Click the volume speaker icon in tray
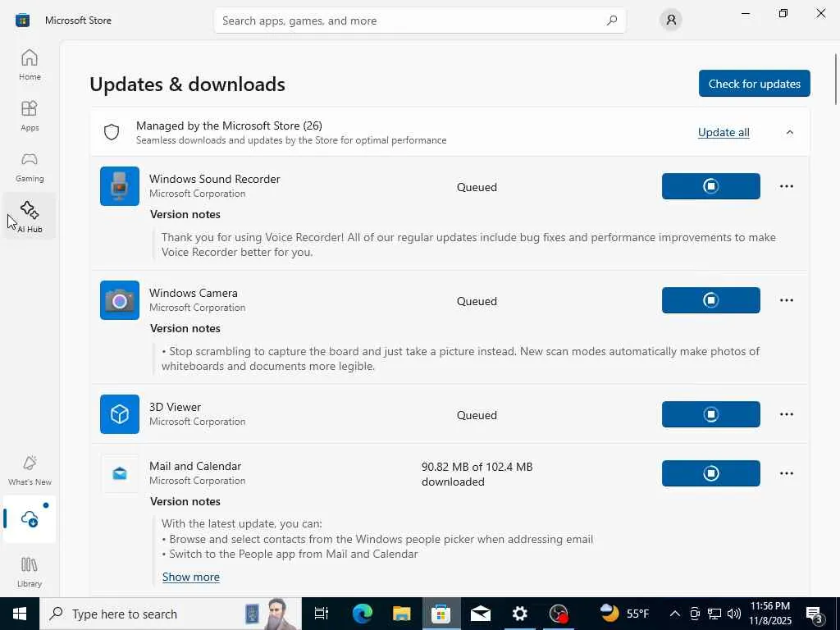Screen dimensions: 840x630 734,614
